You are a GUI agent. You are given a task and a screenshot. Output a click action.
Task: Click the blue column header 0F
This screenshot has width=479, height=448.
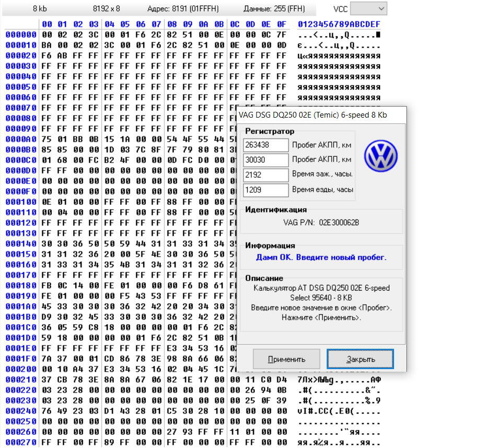[x=282, y=24]
